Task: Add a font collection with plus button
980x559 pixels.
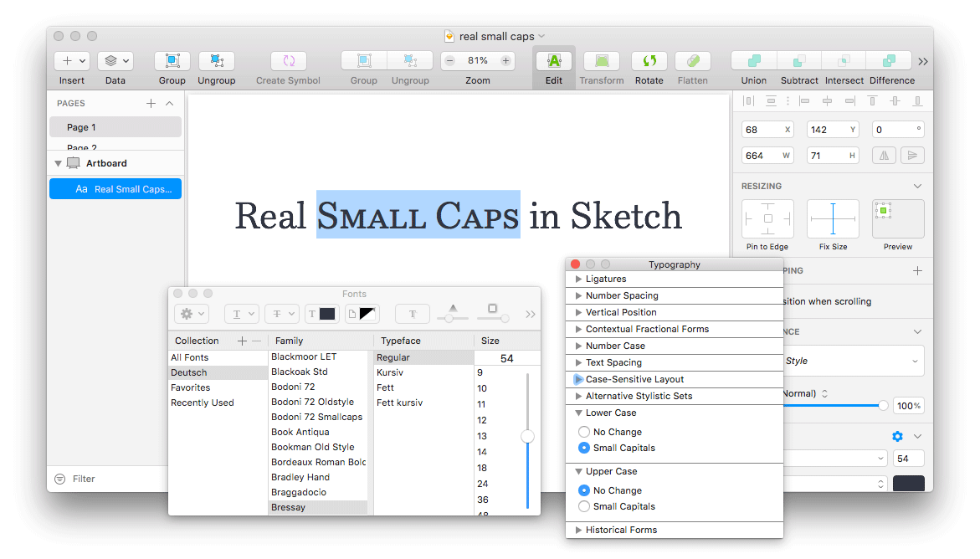Action: point(242,341)
